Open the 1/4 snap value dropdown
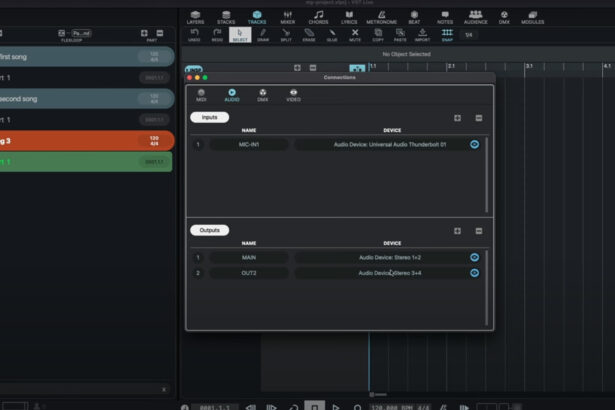This screenshot has width=615, height=410. click(x=469, y=35)
